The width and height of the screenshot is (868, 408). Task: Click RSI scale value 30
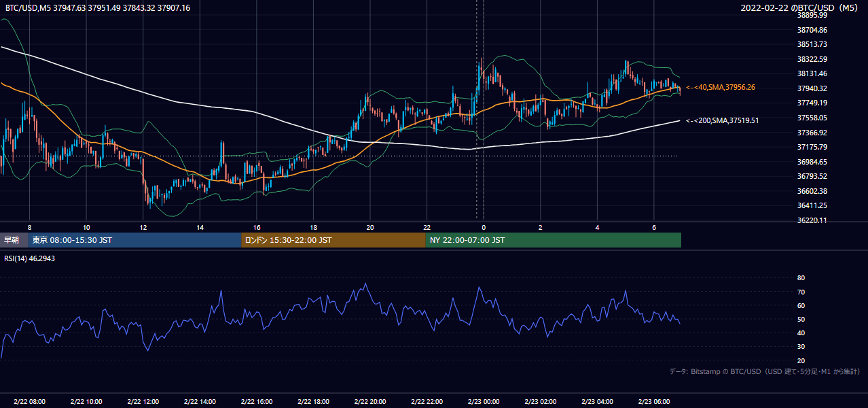click(801, 346)
